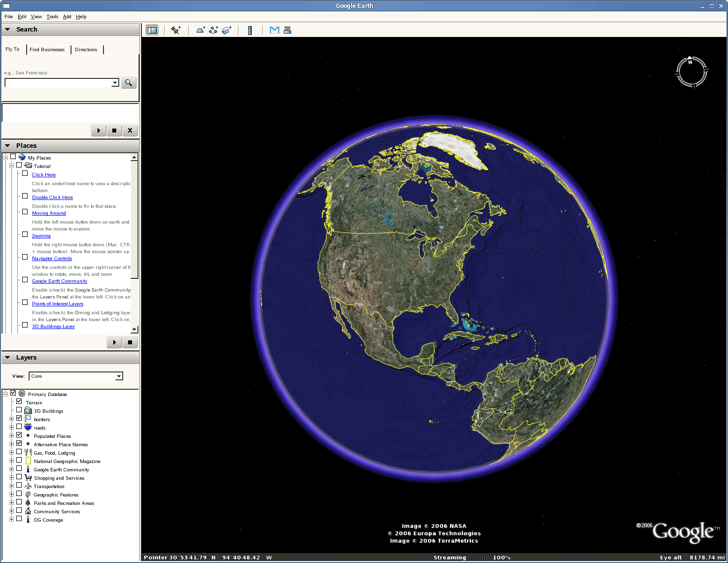Click the Add Image Overlay icon
The image size is (728, 563).
pos(227,30)
